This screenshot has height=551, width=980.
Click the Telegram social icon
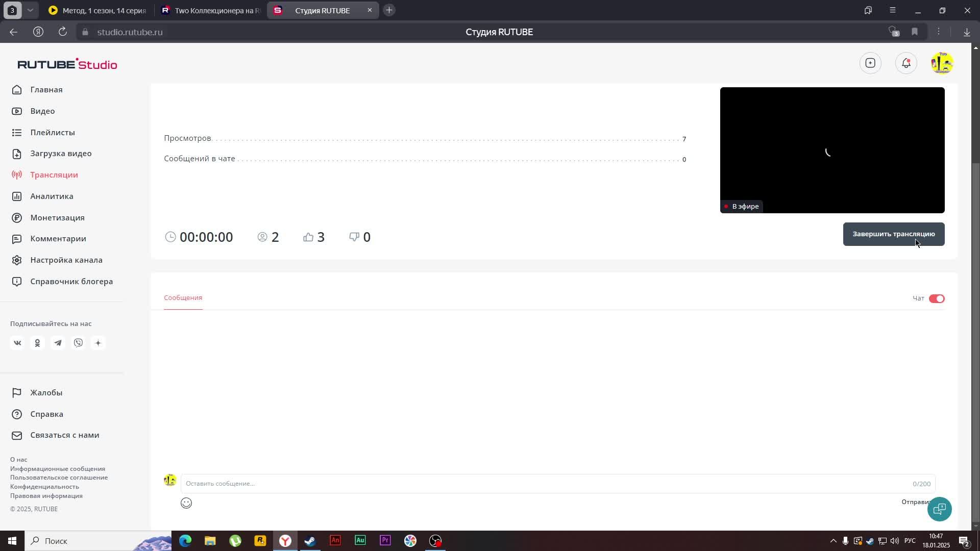(x=58, y=343)
